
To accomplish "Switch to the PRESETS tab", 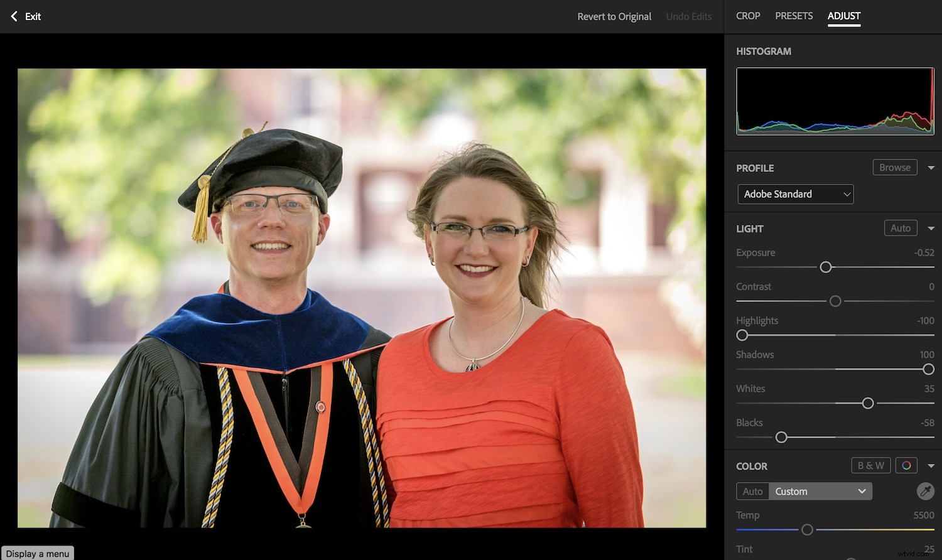I will point(793,16).
